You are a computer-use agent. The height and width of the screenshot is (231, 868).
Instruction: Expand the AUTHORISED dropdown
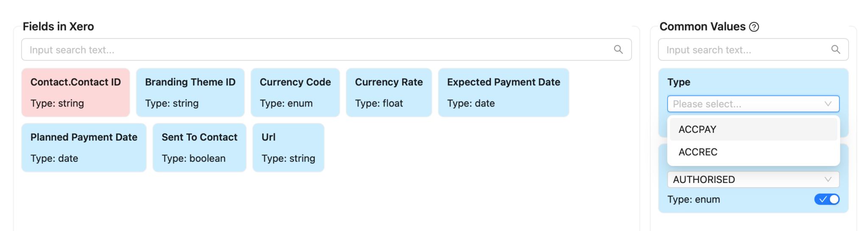tap(753, 179)
